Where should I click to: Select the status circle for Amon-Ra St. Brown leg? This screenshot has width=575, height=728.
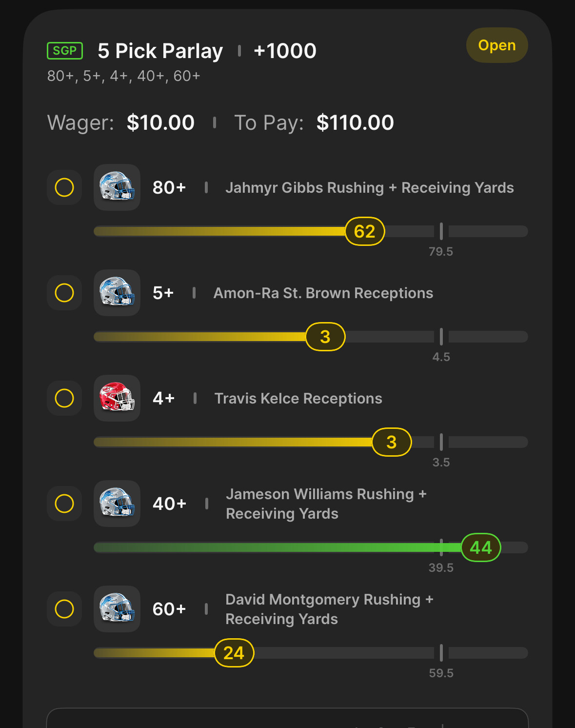[x=64, y=293]
